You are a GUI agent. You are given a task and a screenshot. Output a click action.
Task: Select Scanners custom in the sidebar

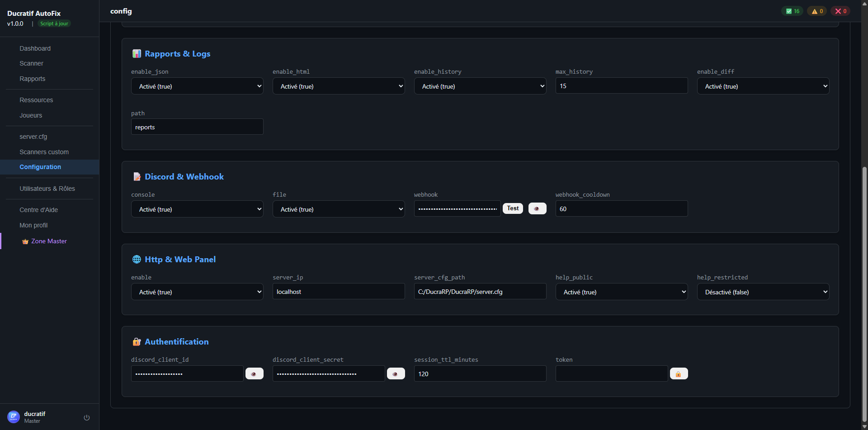(x=44, y=152)
